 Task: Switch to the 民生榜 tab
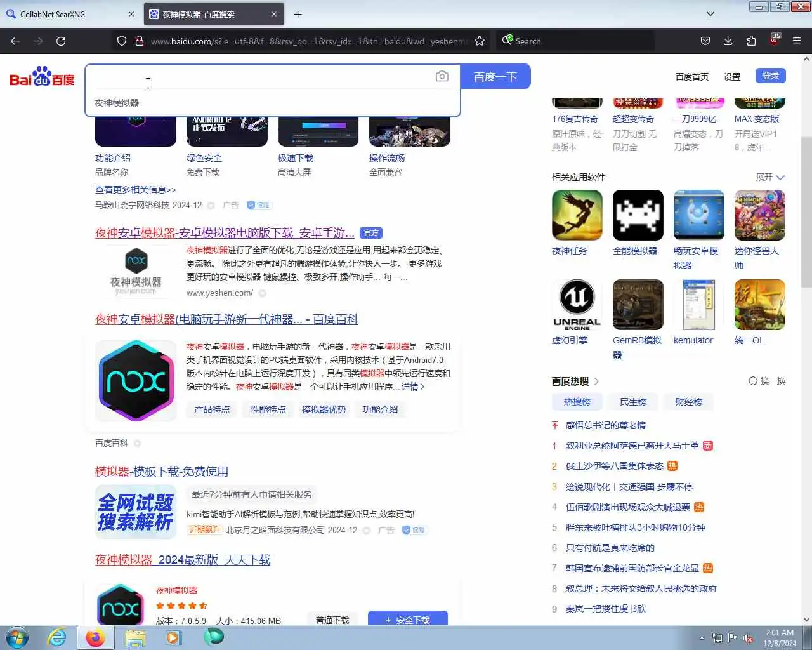pos(633,402)
